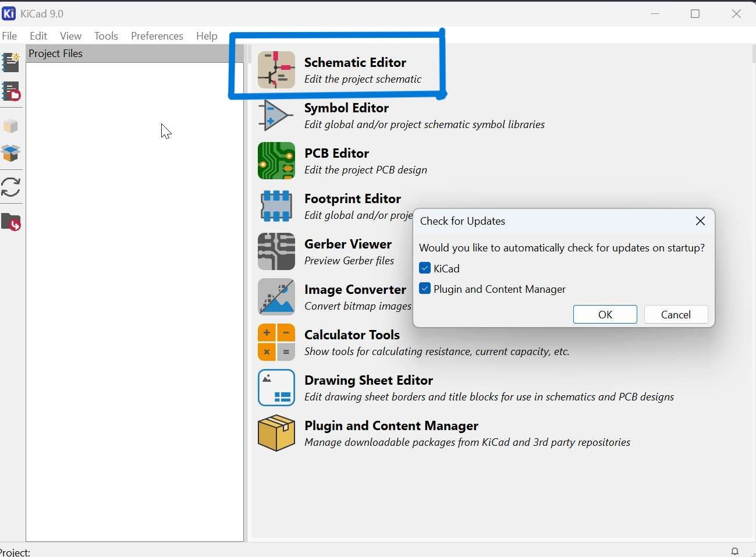Viewport: 756px width, 557px height.
Task: Cancel the Check for Updates dialog
Action: click(x=676, y=314)
